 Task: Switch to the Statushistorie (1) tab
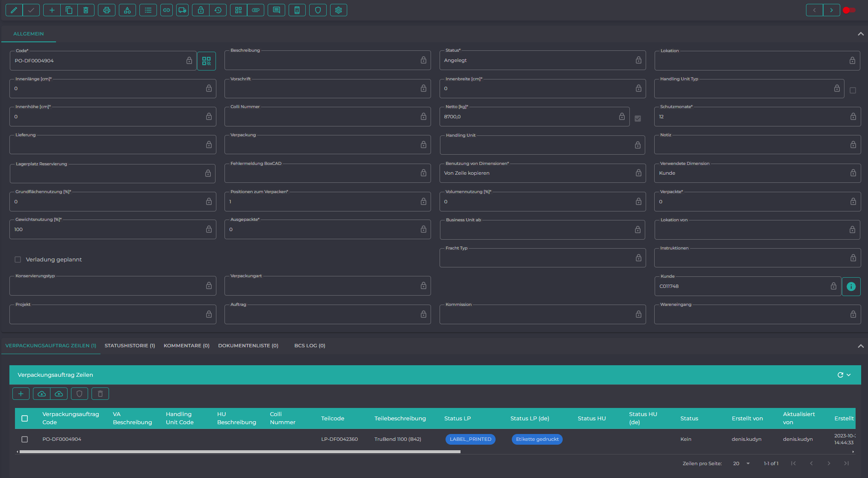point(130,346)
